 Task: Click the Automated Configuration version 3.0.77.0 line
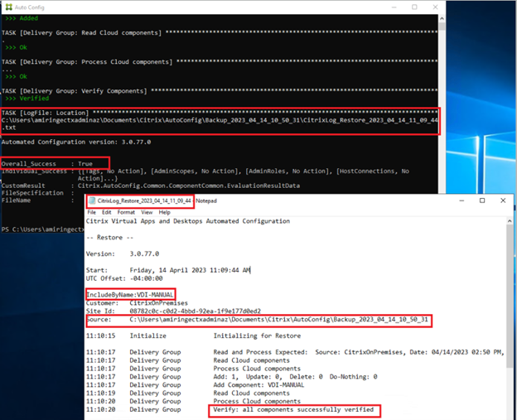(76, 142)
